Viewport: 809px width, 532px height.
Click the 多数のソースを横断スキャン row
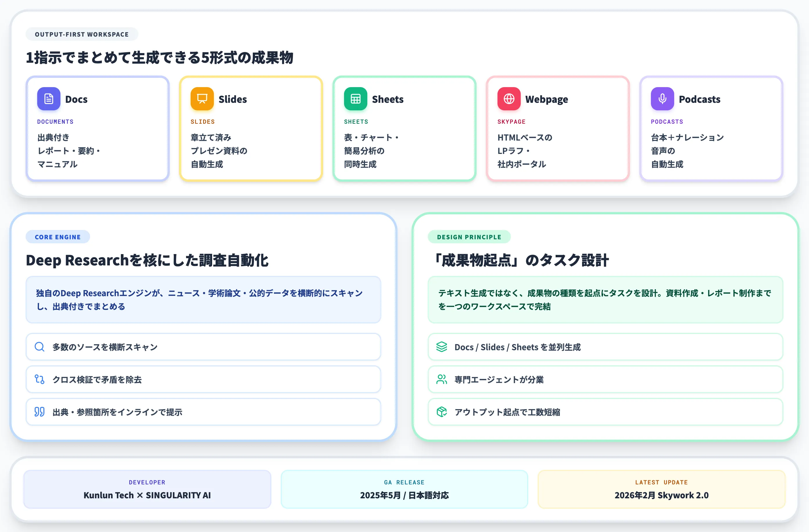pyautogui.click(x=203, y=347)
